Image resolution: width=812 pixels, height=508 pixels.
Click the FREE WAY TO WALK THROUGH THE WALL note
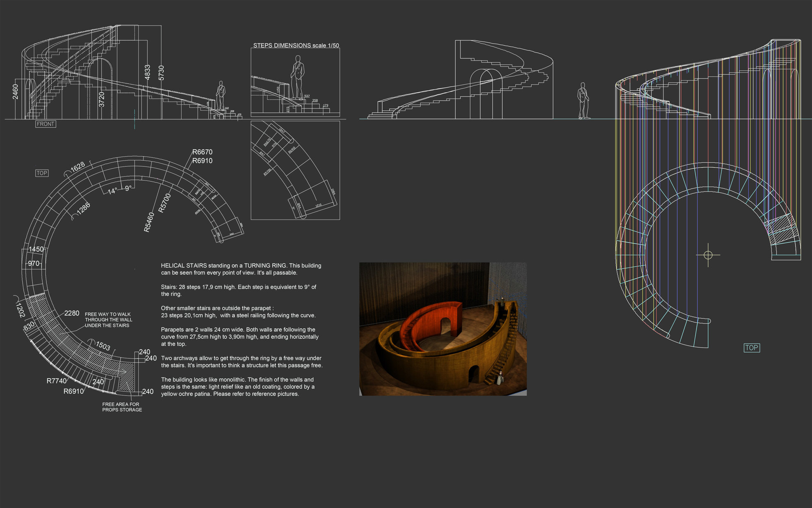click(x=108, y=320)
